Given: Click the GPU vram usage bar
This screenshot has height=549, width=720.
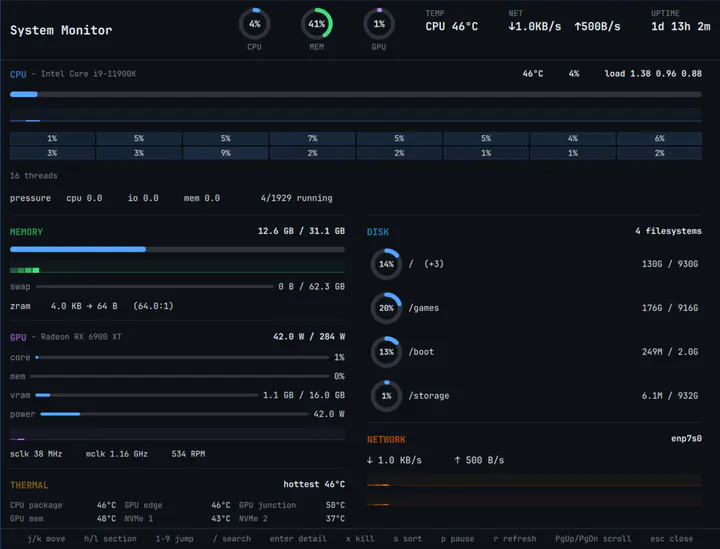Looking at the screenshot, I should tap(146, 395).
